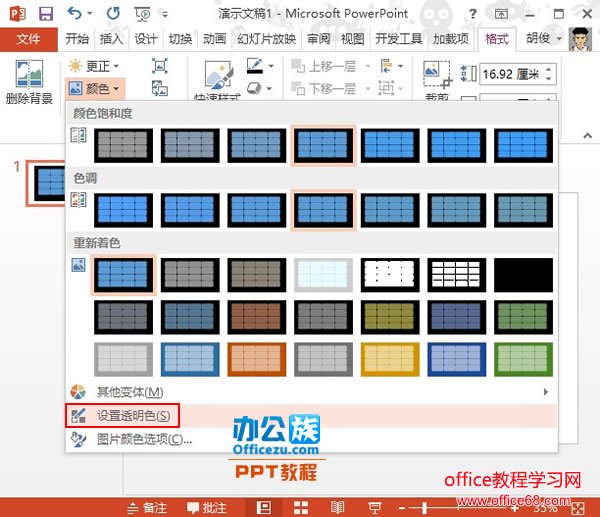Screen dimensions: 600x517
Task: Choose the last, most vivid saturation swatch
Action: [x=523, y=145]
